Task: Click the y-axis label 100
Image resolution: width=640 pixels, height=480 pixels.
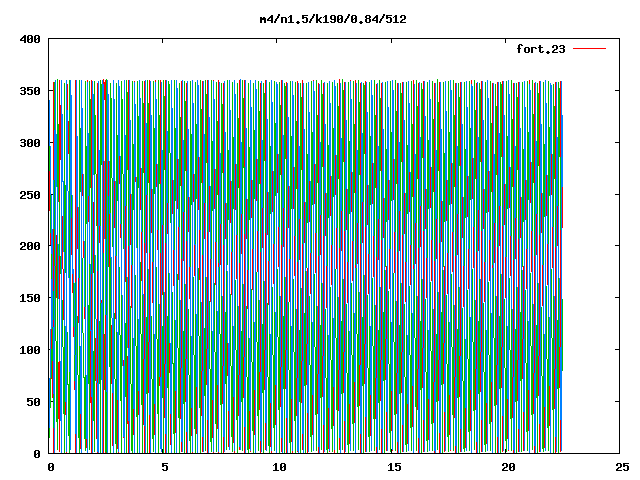Action: point(30,350)
